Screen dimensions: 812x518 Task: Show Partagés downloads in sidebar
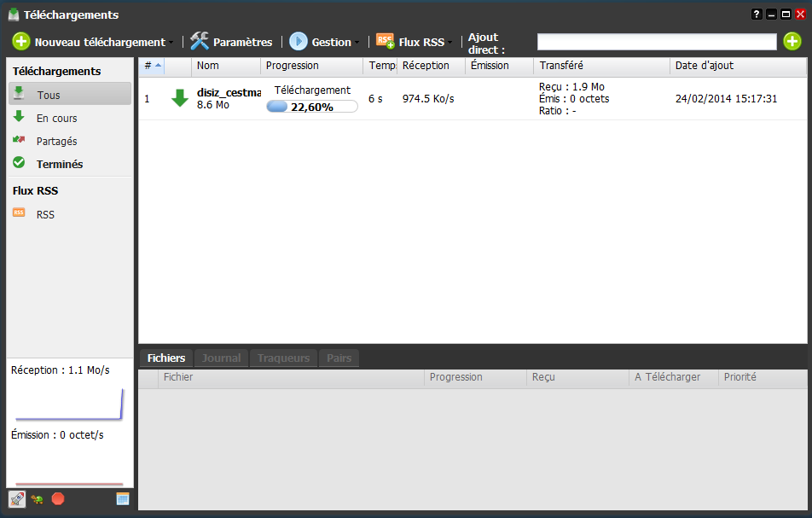coord(56,142)
